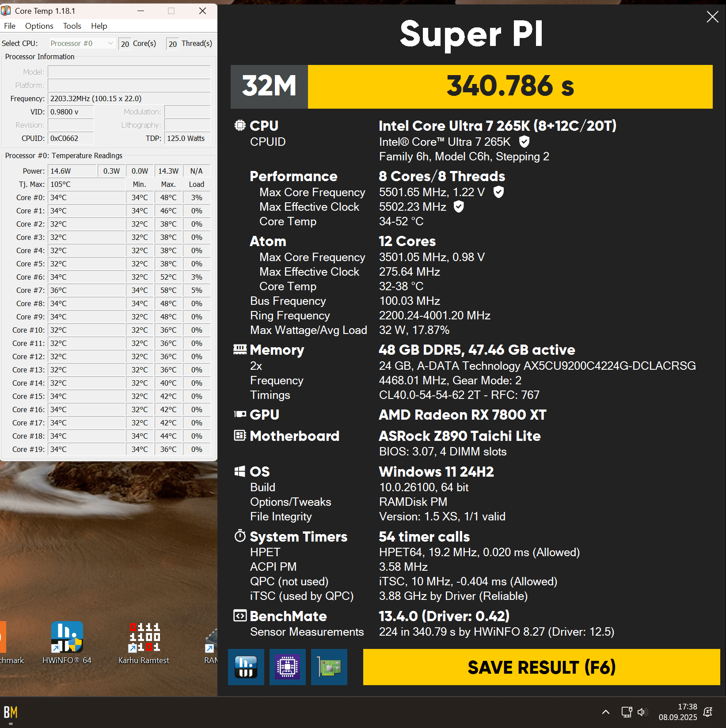
Task: Click the Memory module icon beside Memory heading
Action: (240, 350)
